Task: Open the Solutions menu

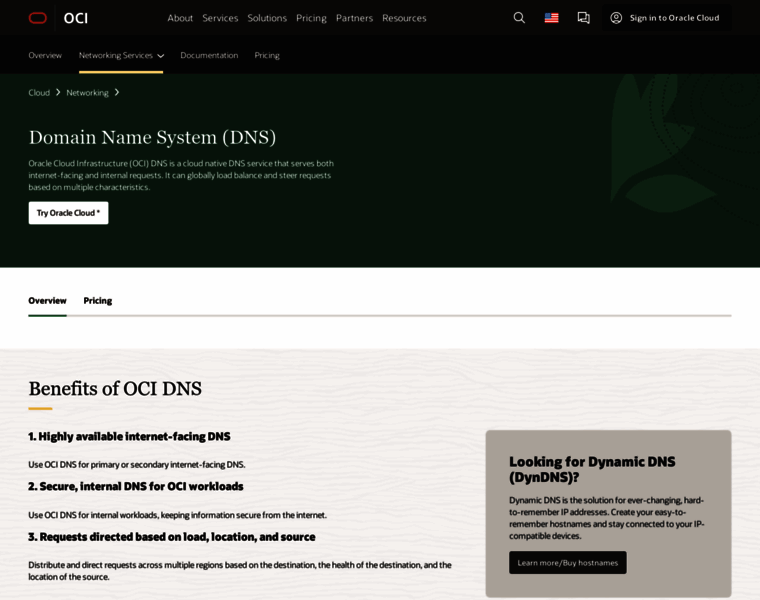Action: tap(267, 18)
